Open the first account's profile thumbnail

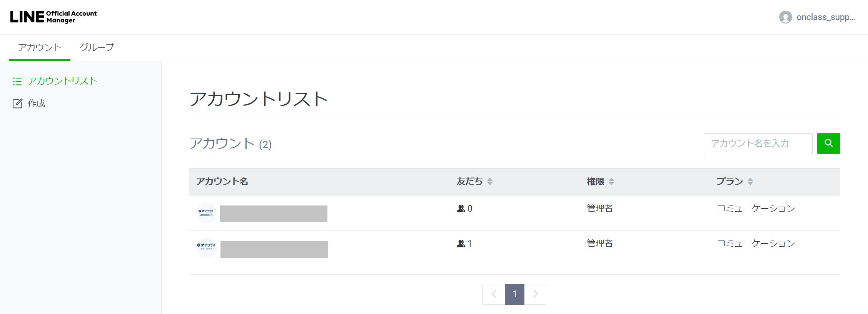[207, 213]
